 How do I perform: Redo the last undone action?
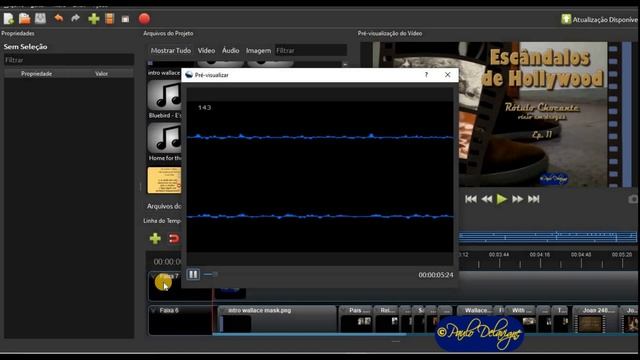click(75, 18)
